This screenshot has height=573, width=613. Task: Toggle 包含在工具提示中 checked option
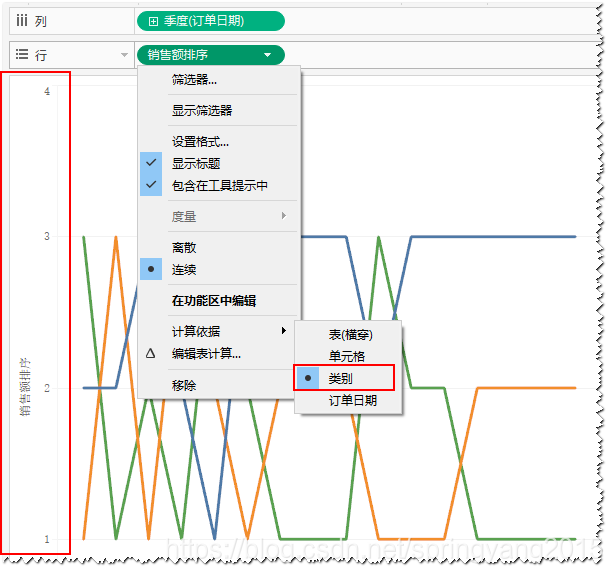coord(219,185)
